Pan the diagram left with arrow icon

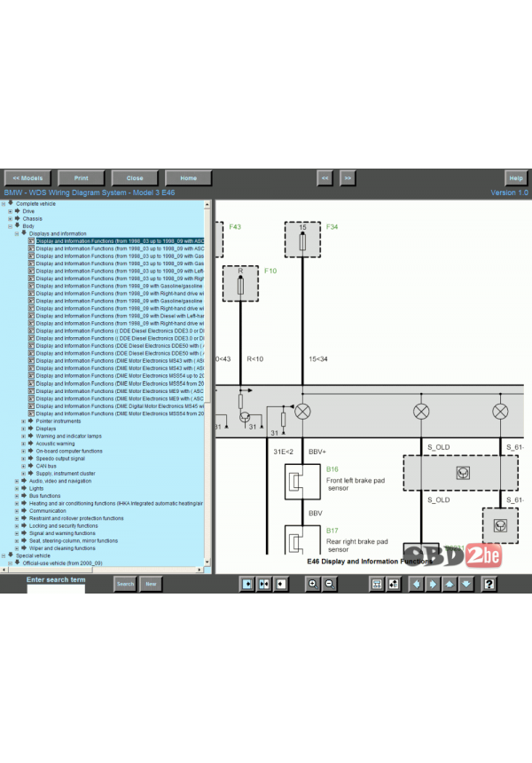pos(416,584)
